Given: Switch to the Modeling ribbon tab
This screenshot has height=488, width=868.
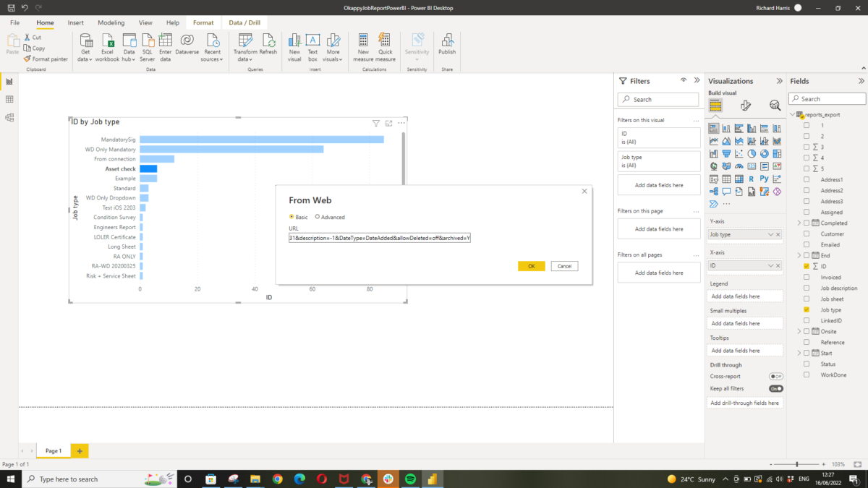Looking at the screenshot, I should 111,22.
